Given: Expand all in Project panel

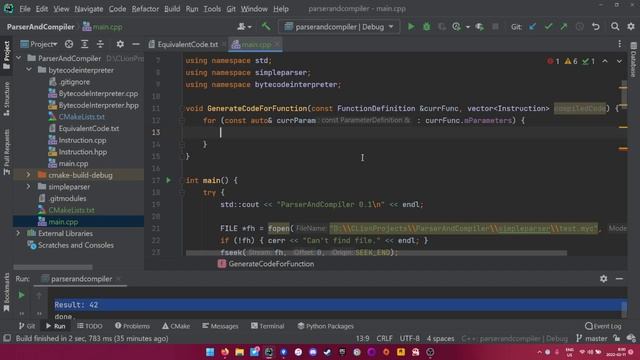Looking at the screenshot, I should [x=84, y=44].
